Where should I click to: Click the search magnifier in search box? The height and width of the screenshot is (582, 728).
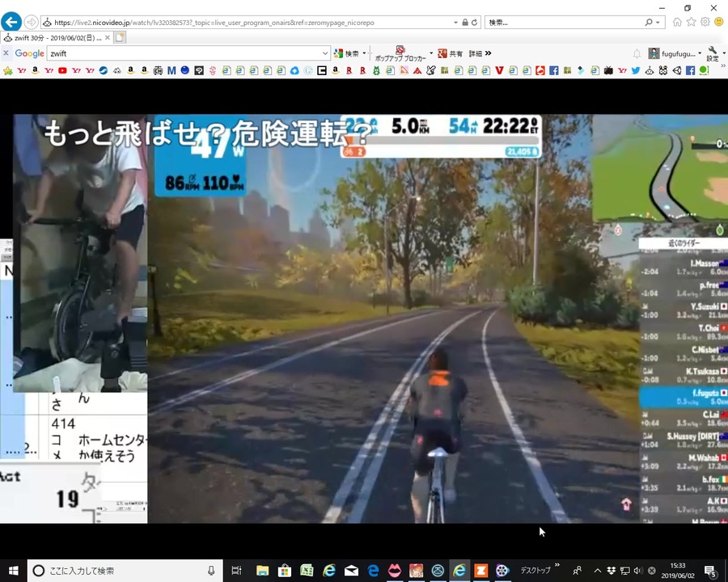coord(649,23)
